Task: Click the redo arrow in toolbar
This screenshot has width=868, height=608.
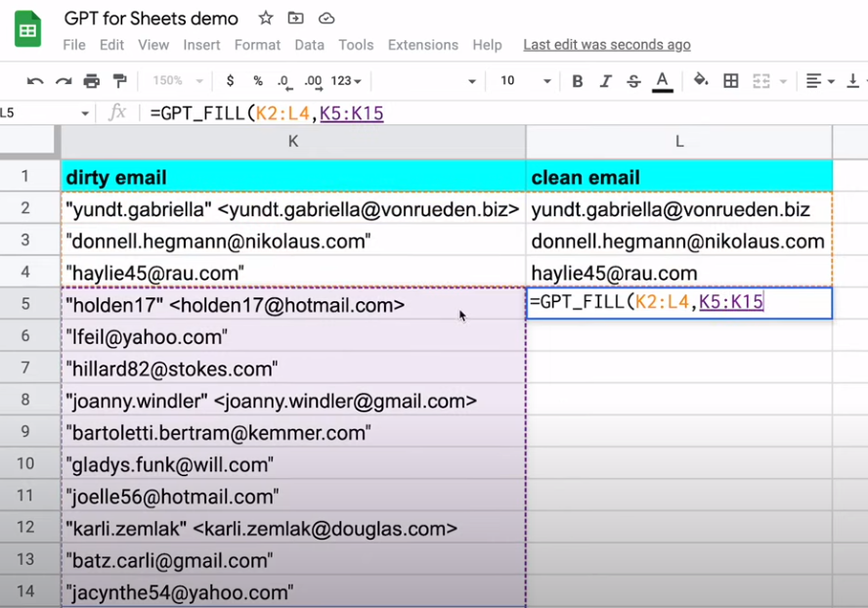Action: [64, 81]
